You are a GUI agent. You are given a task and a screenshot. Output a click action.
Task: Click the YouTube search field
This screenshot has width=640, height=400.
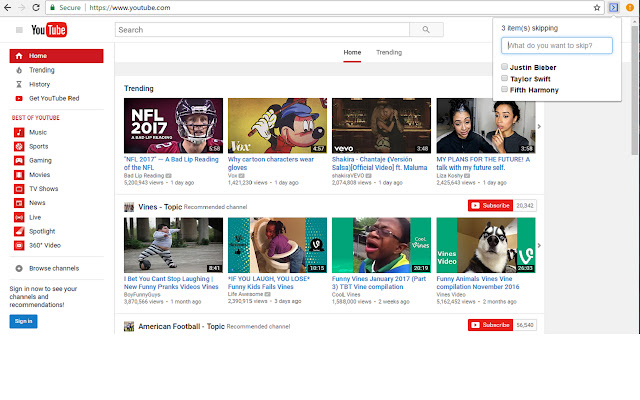pos(262,30)
